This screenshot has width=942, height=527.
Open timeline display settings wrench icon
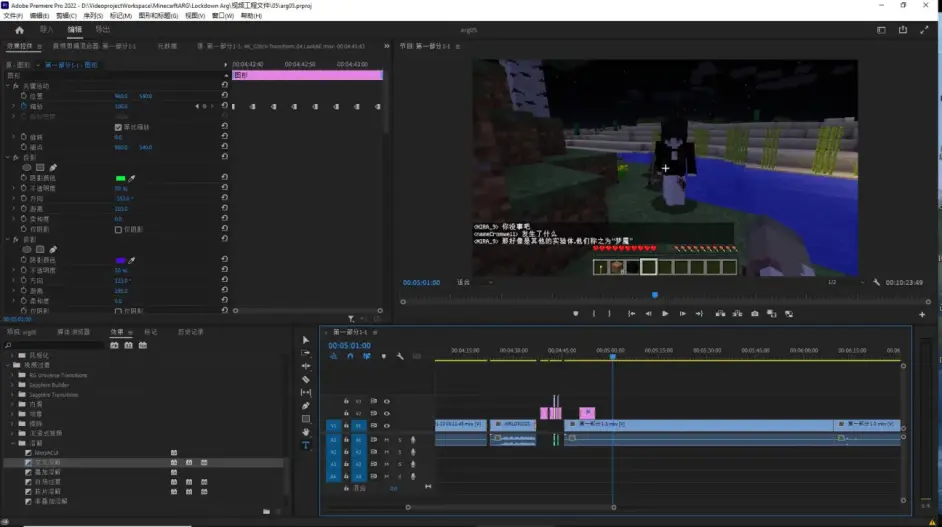tap(400, 356)
